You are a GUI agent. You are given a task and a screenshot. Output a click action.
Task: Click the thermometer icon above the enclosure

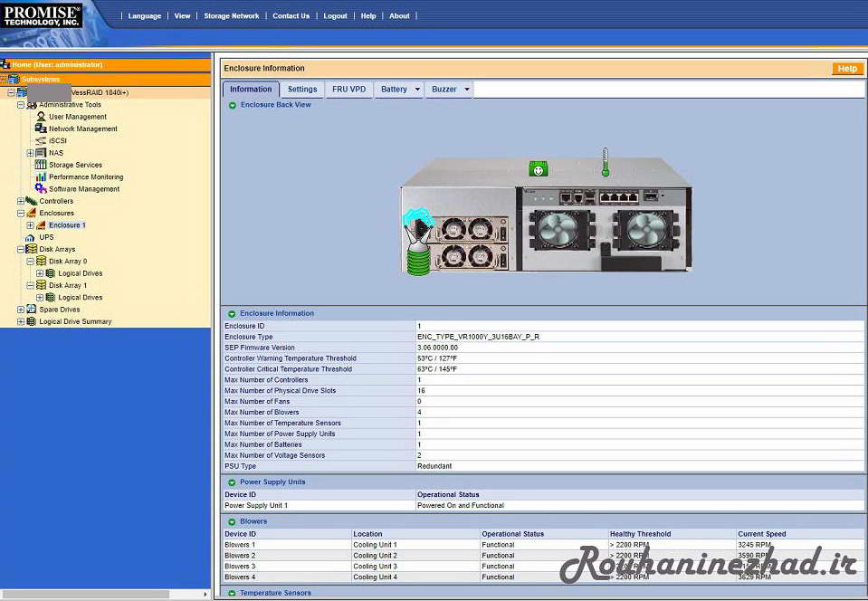[x=605, y=162]
